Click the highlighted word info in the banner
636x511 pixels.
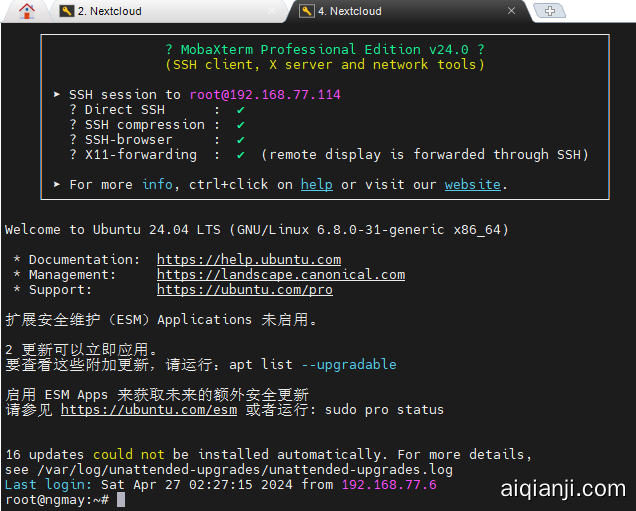pyautogui.click(x=156, y=184)
